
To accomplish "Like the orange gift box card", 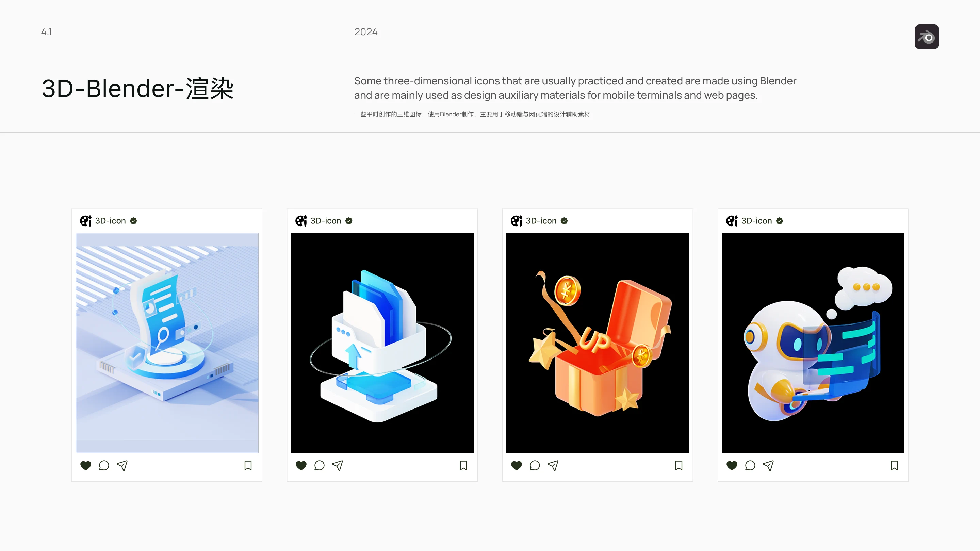I will pos(516,465).
